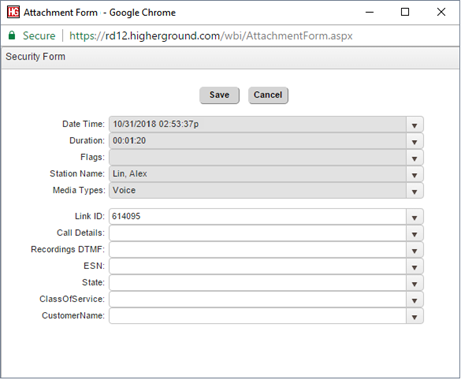The image size is (461, 380).
Task: Minimize the Attachment Form window
Action: (x=370, y=12)
